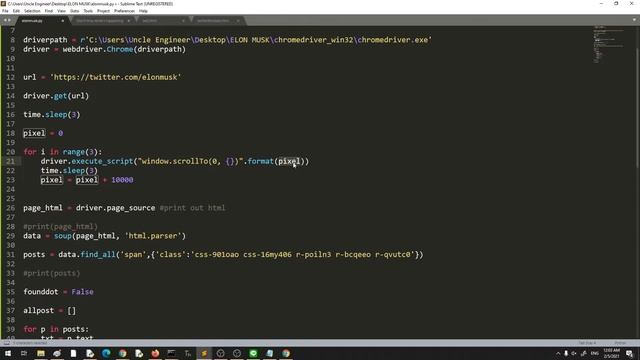This screenshot has width=640, height=360.
Task: Open the View menu
Action: coord(61,11)
